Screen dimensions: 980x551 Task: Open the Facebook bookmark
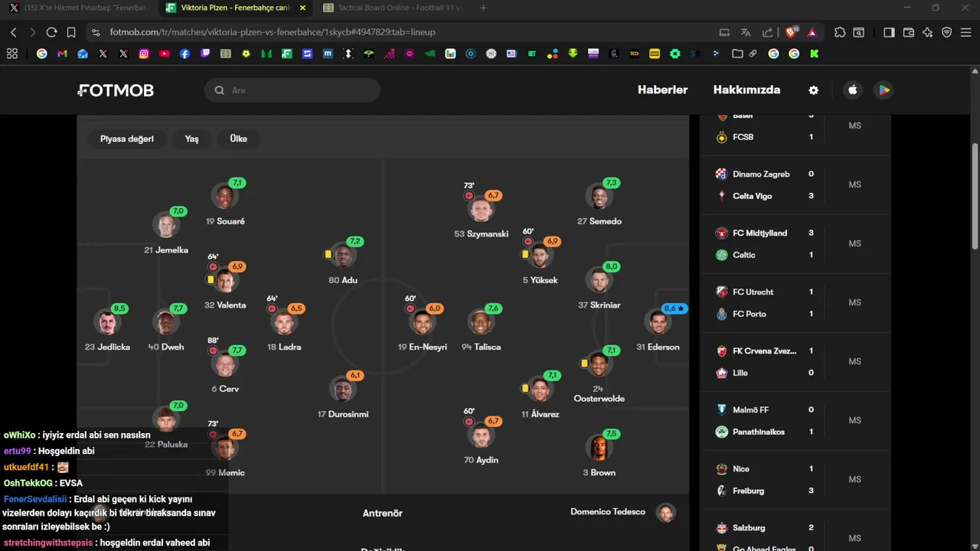[185, 54]
